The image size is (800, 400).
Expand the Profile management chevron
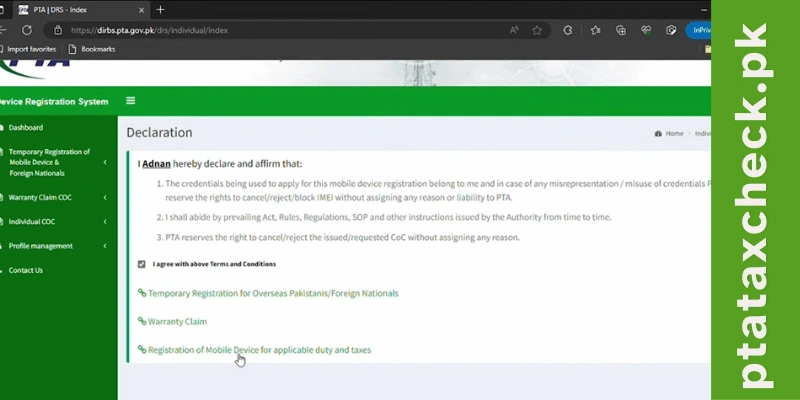[x=105, y=246]
